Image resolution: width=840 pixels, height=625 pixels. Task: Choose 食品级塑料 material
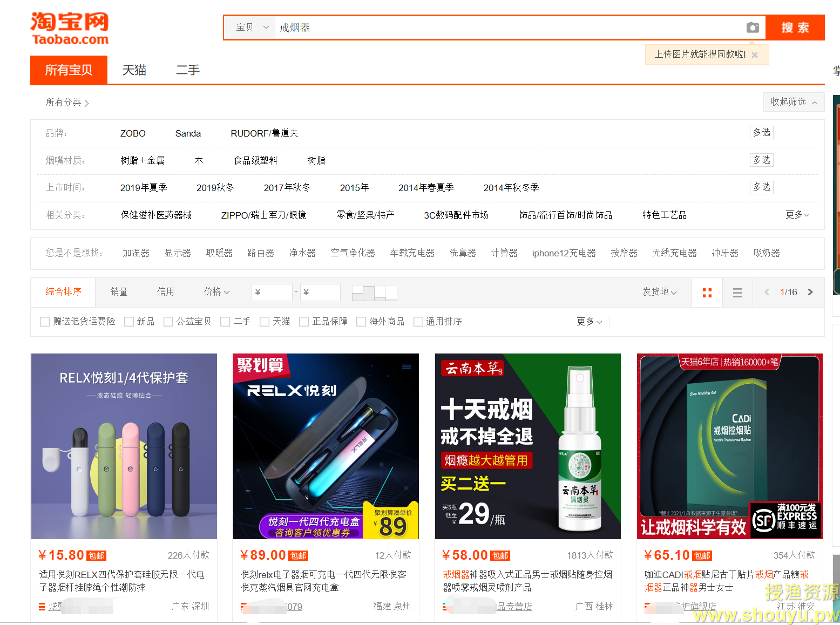(x=255, y=160)
